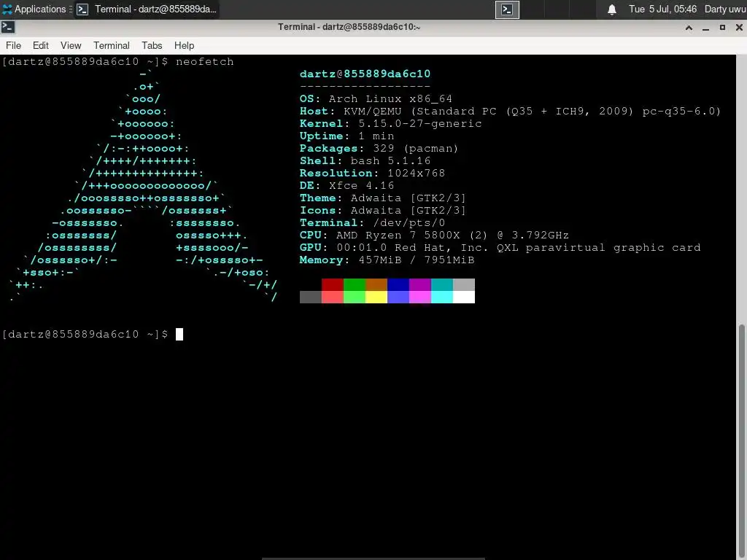This screenshot has width=747, height=560.
Task: Open the Edit menu
Action: (x=41, y=45)
